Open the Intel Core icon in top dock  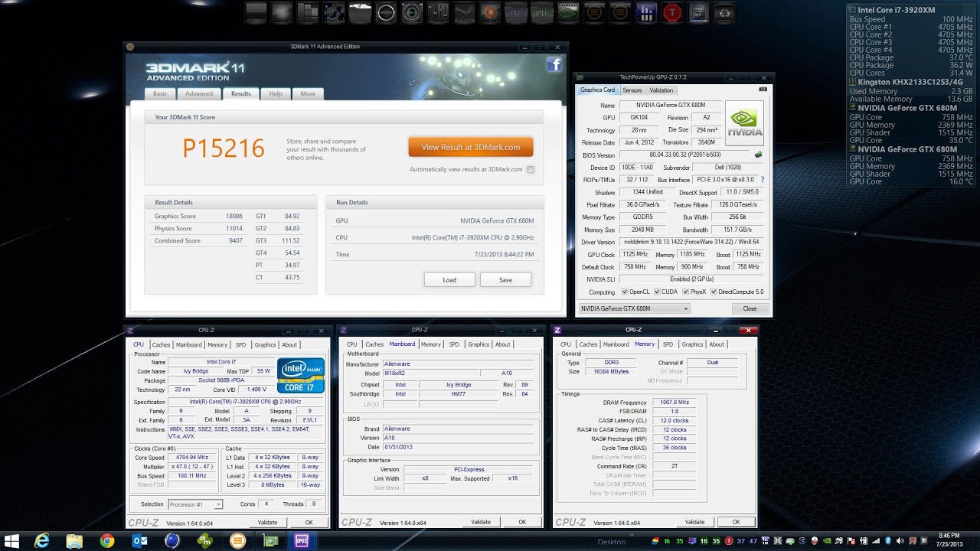point(698,12)
